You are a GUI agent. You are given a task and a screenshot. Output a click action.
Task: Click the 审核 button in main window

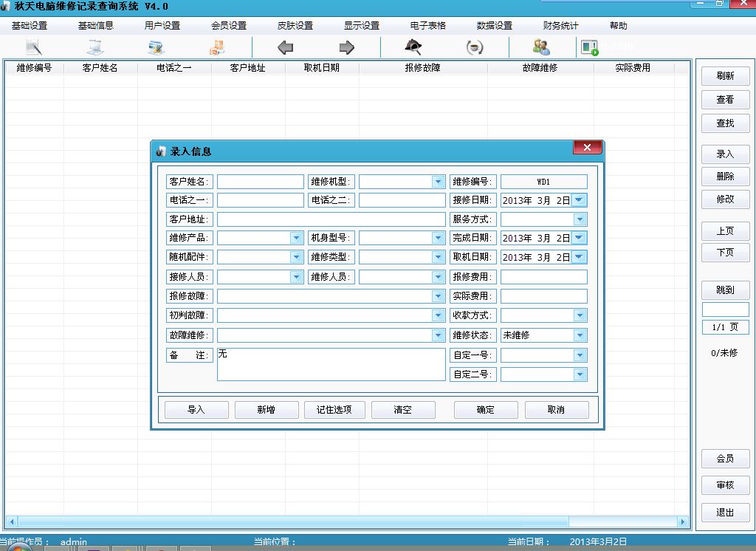coord(725,485)
